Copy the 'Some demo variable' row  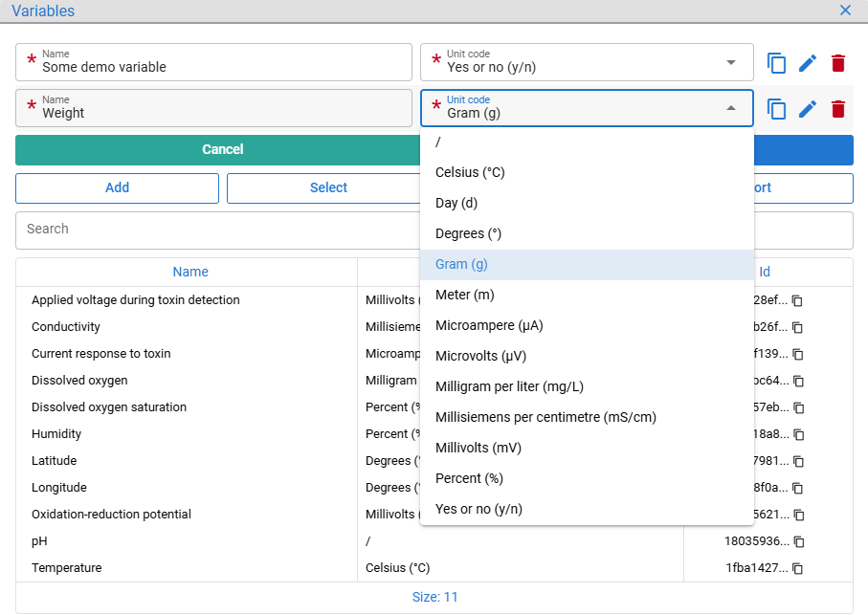click(x=776, y=63)
